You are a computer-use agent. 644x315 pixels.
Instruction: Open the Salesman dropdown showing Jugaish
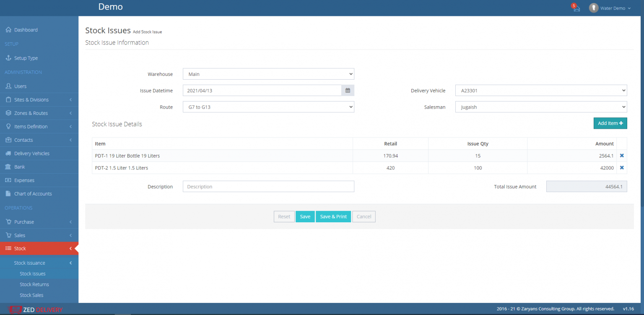(541, 107)
